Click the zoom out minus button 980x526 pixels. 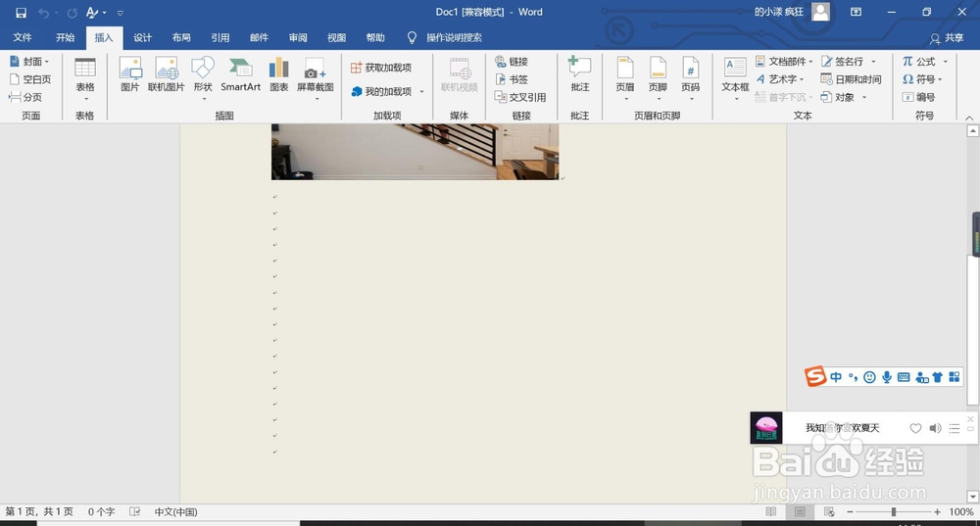click(x=850, y=511)
